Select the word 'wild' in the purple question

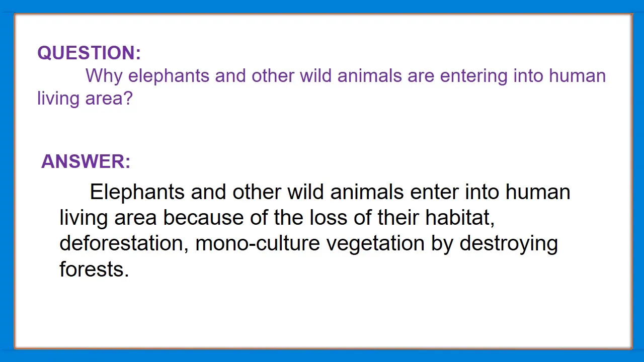click(316, 76)
